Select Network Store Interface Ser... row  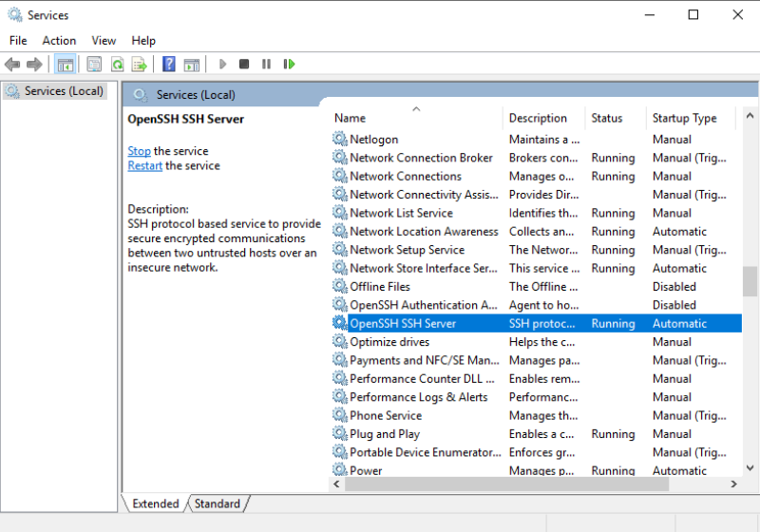click(537, 268)
